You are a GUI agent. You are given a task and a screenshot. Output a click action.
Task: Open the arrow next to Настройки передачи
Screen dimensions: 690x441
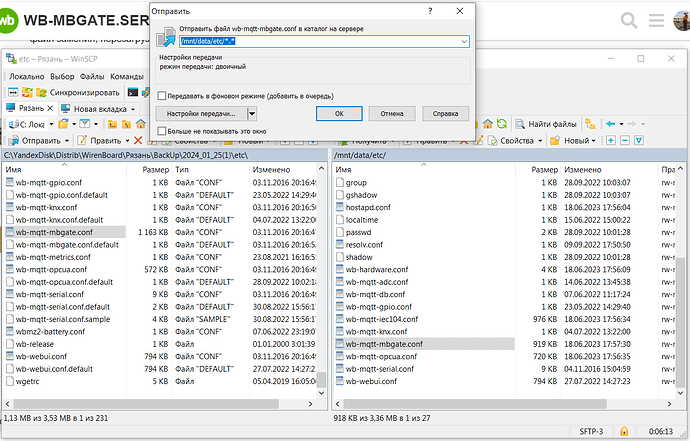coord(252,114)
